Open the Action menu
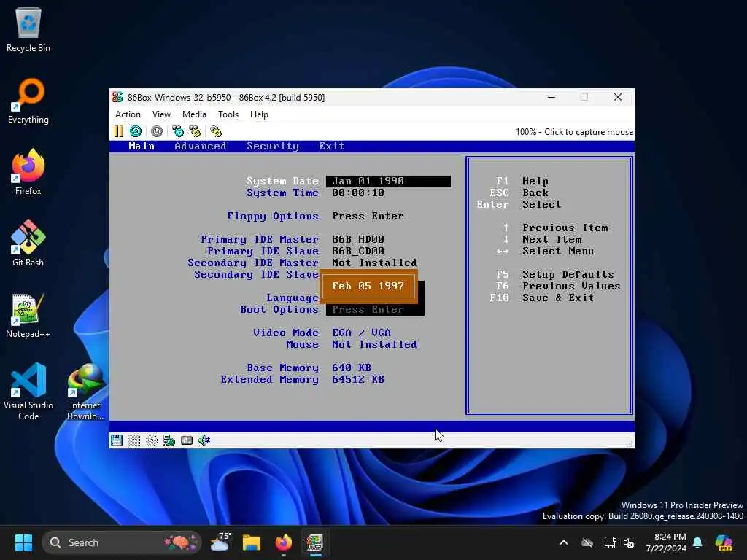The width and height of the screenshot is (747, 560). [x=128, y=114]
